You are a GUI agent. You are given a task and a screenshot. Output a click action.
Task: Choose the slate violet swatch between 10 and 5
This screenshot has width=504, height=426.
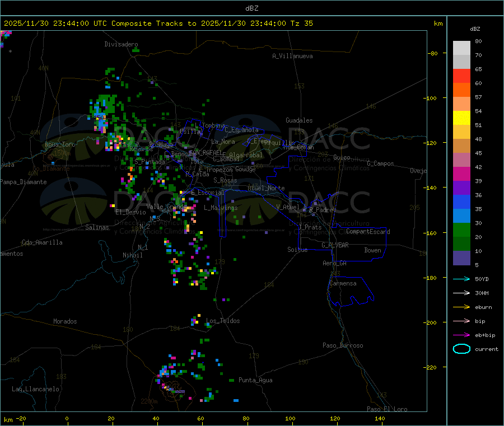(461, 258)
